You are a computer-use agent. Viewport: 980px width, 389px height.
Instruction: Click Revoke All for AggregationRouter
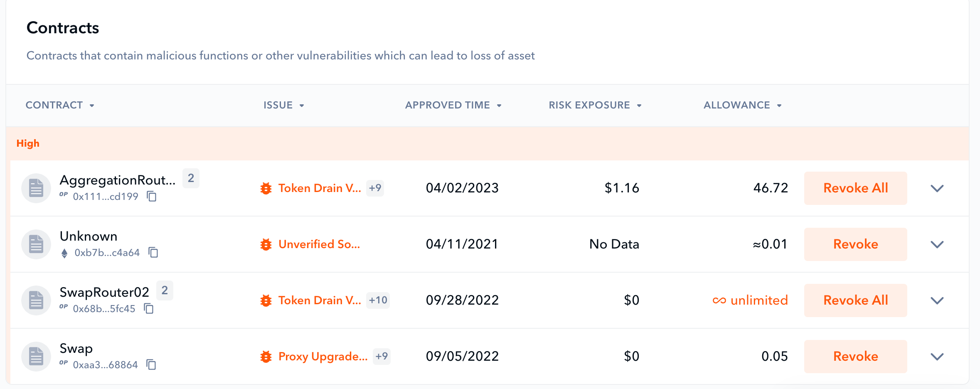[x=855, y=188]
